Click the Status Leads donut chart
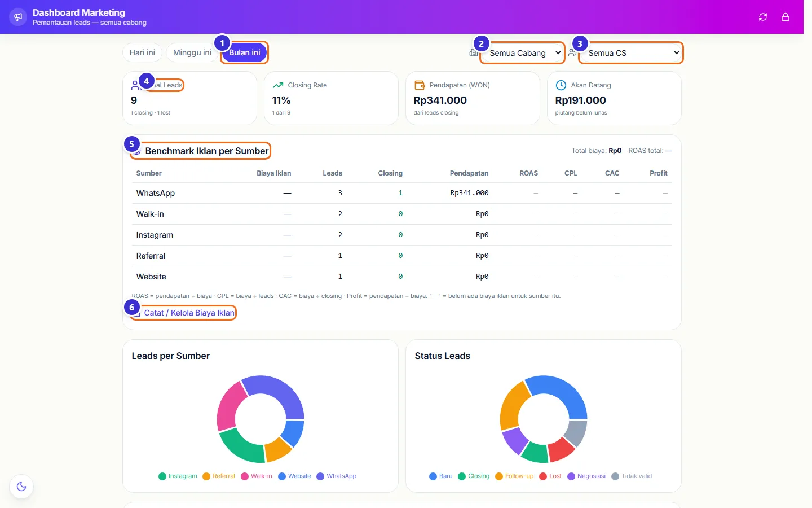 (x=544, y=419)
